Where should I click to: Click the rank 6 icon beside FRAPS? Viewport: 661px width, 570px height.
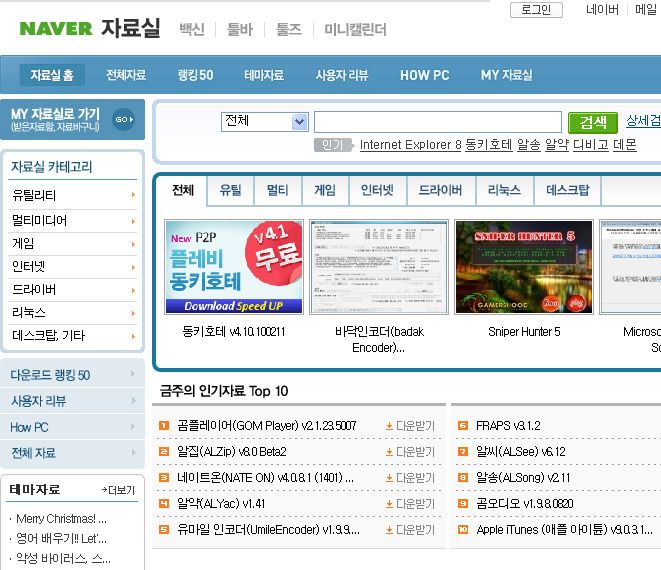coord(463,425)
